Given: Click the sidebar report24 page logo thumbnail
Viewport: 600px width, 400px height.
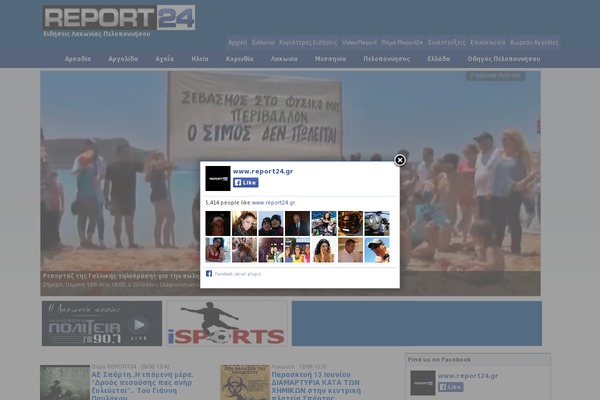Looking at the screenshot, I should tap(423, 383).
